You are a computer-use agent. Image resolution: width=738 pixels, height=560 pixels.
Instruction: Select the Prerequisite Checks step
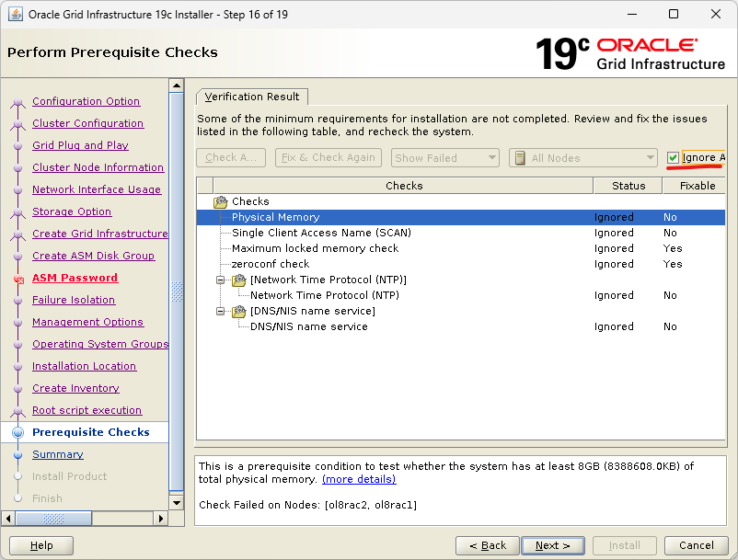(91, 432)
